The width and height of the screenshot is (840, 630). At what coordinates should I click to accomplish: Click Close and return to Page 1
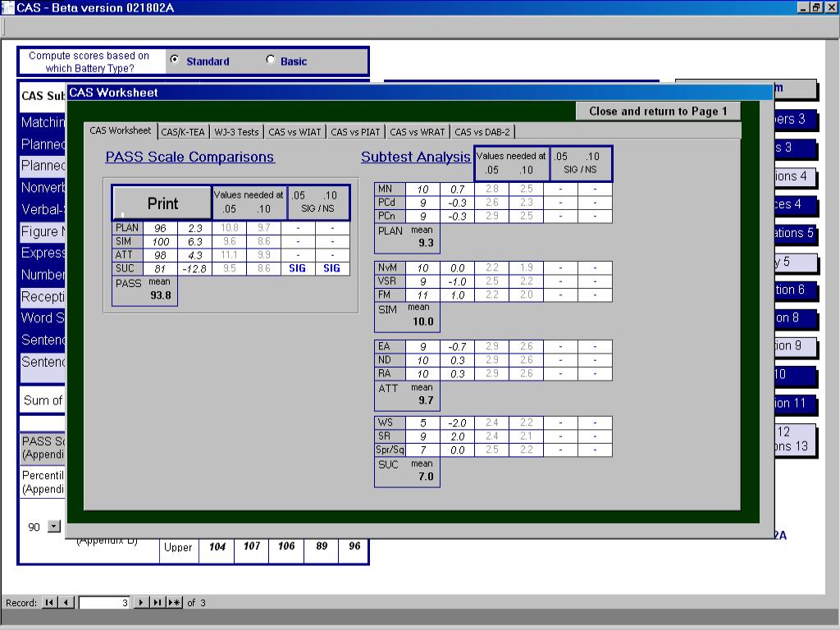[x=658, y=112]
